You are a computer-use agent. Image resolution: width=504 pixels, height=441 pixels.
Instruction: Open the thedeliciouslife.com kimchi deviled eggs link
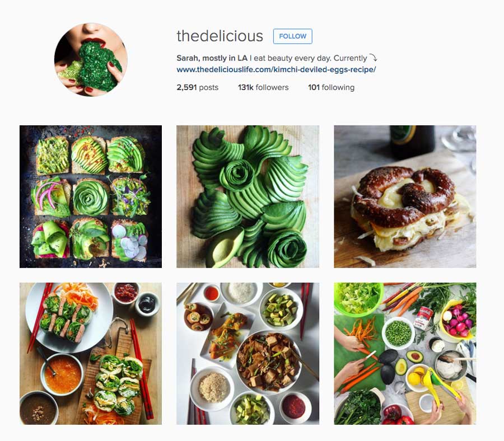point(276,69)
